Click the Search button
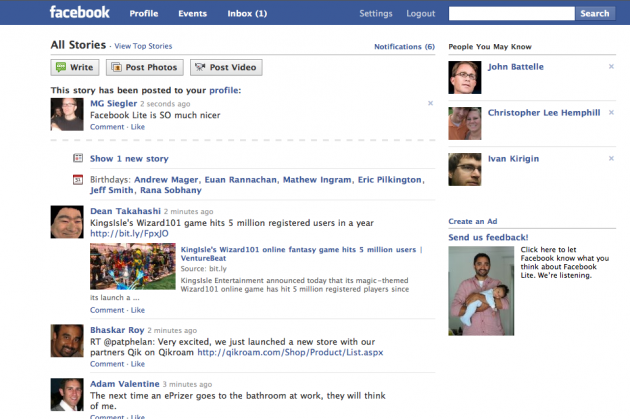This screenshot has width=630, height=419. 595,13
